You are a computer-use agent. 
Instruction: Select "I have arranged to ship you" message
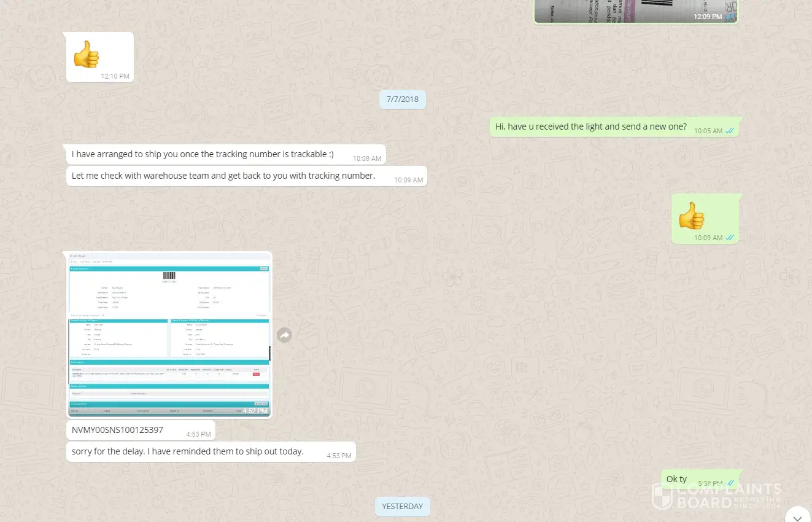click(203, 154)
